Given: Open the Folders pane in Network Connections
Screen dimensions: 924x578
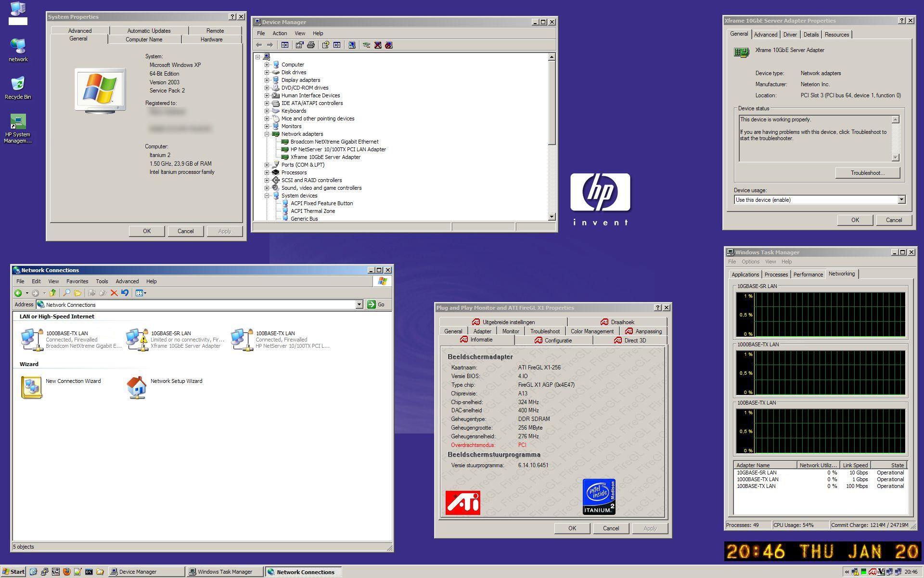Looking at the screenshot, I should point(78,293).
